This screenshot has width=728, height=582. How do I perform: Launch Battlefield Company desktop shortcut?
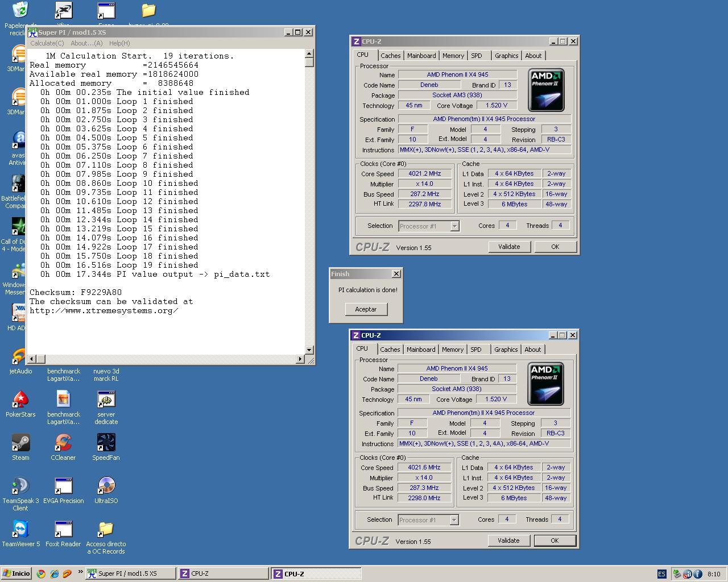(18, 184)
